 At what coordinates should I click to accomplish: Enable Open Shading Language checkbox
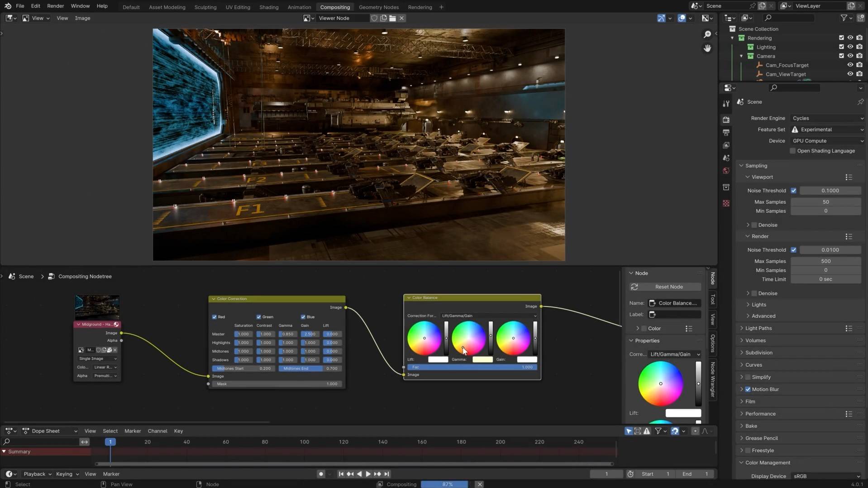pyautogui.click(x=792, y=151)
